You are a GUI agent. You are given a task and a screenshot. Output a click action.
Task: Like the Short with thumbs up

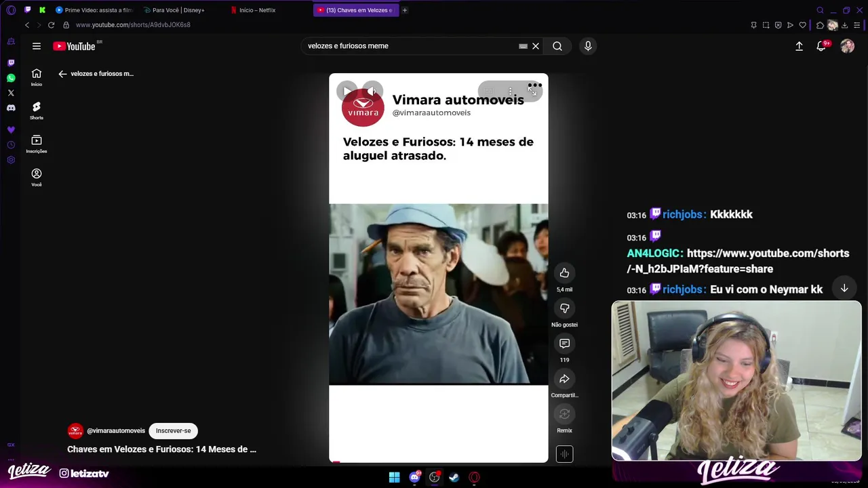[x=564, y=272]
